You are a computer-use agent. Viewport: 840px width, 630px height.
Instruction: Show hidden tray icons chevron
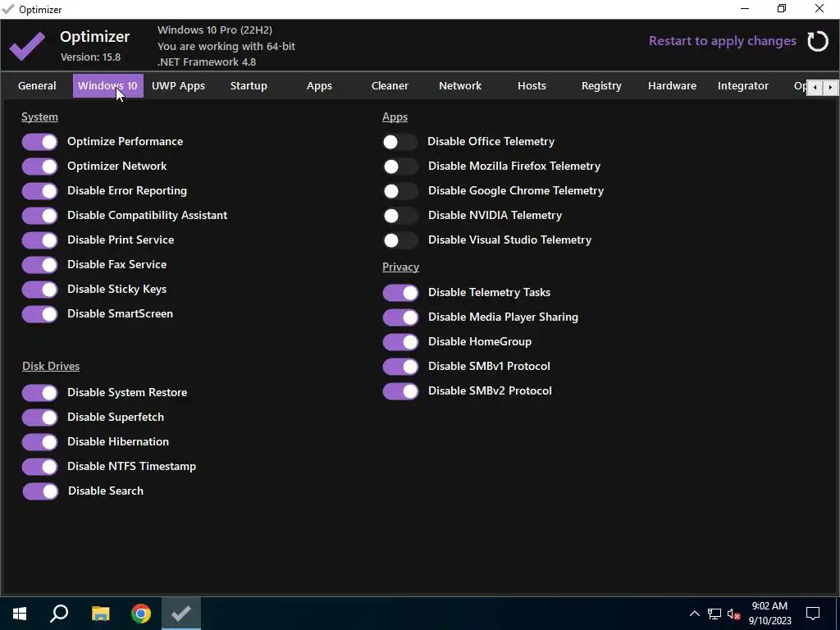(x=694, y=614)
